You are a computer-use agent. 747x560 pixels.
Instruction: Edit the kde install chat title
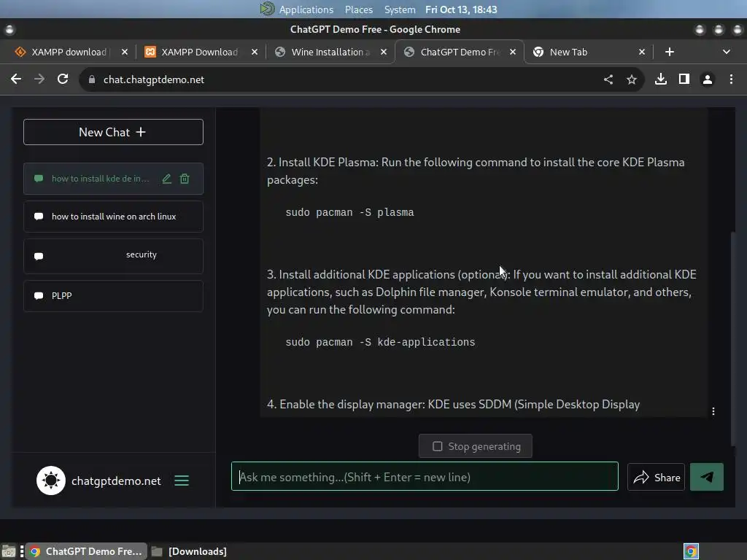point(167,179)
